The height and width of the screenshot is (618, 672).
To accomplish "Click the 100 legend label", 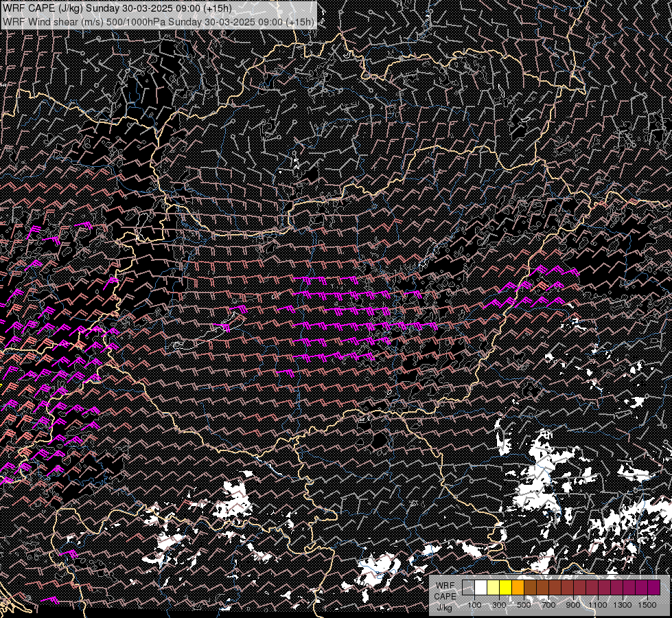I will click(x=474, y=605).
